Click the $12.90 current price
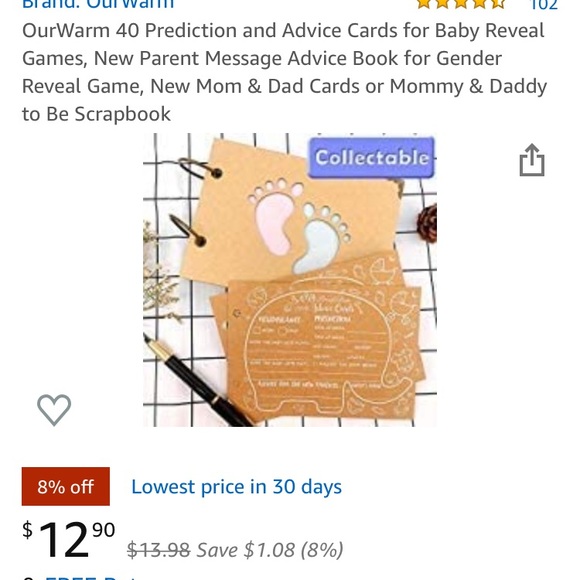The width and height of the screenshot is (580, 580). [x=69, y=539]
